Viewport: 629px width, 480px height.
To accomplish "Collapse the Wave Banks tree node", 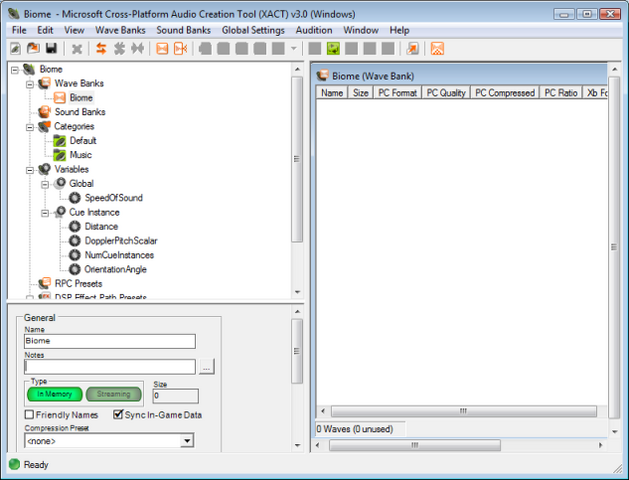I will [x=30, y=85].
